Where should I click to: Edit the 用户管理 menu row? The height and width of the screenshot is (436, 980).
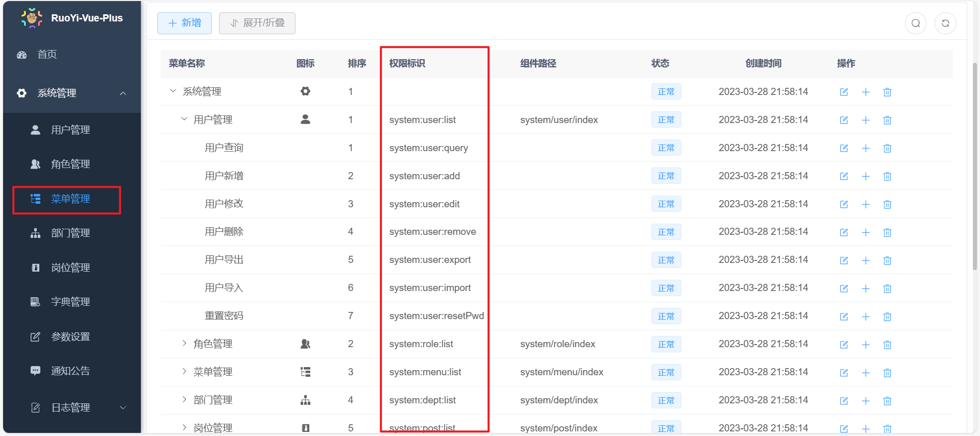pos(844,120)
